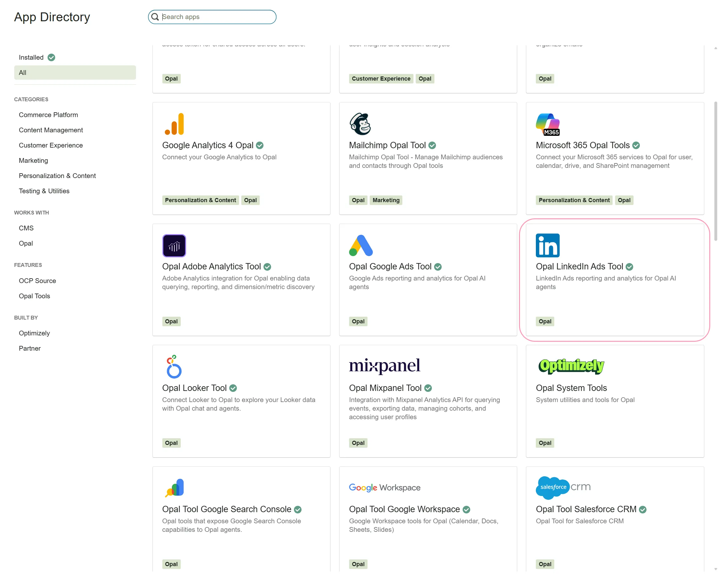
Task: Click the verified badge next to Opal Mixpanel Tool
Action: 428,388
